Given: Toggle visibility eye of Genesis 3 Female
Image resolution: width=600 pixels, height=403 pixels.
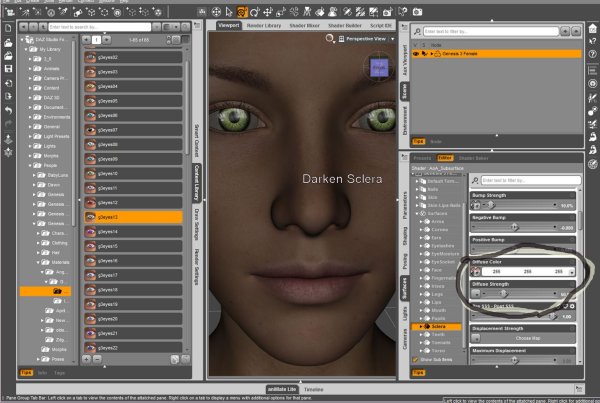Looking at the screenshot, I should (417, 54).
